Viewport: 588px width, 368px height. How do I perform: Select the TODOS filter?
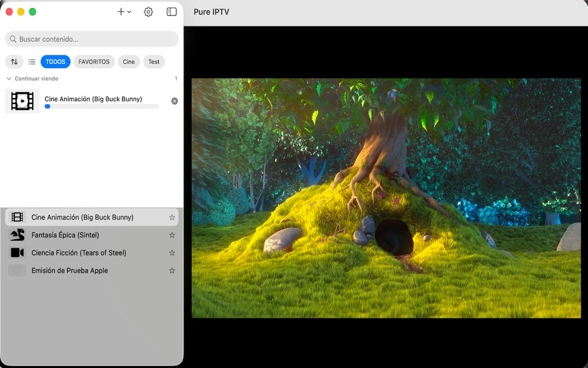click(56, 61)
